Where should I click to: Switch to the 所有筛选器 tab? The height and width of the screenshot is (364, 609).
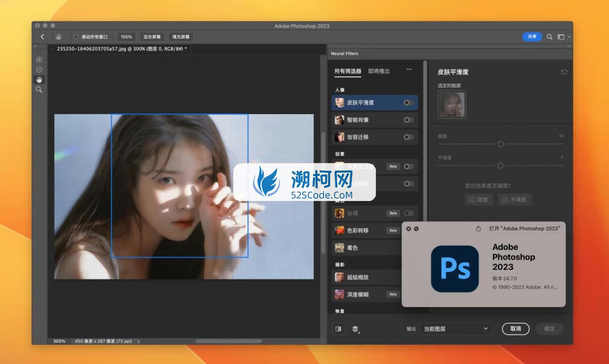348,71
